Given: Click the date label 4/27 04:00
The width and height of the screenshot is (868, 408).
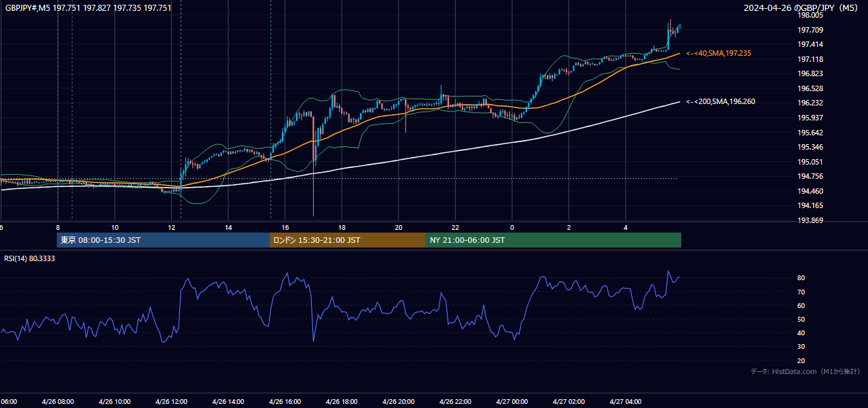Looking at the screenshot, I should (626, 402).
